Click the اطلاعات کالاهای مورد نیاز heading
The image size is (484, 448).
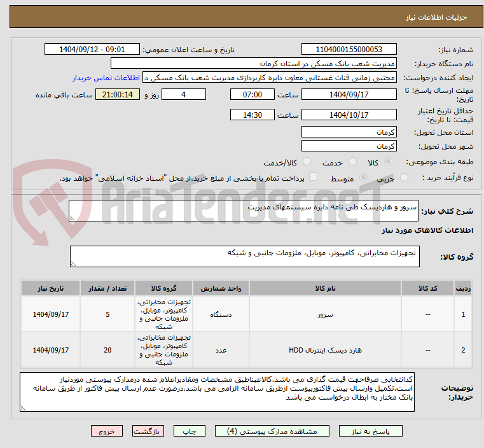click(427, 230)
